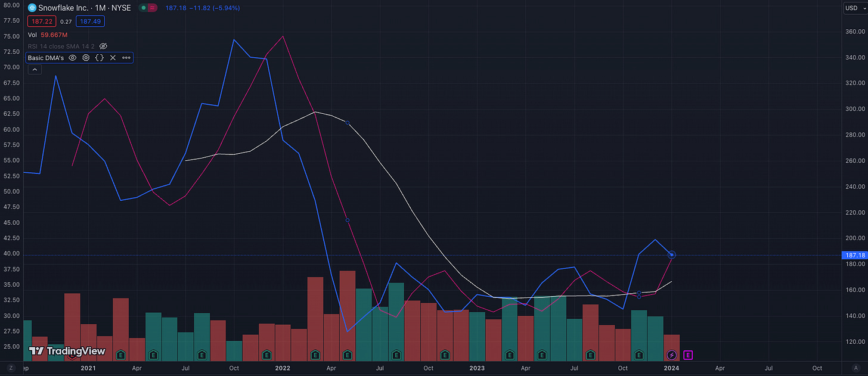Open earnings marker on November 2022 bar
This screenshot has width=868, height=376.
pos(445,355)
